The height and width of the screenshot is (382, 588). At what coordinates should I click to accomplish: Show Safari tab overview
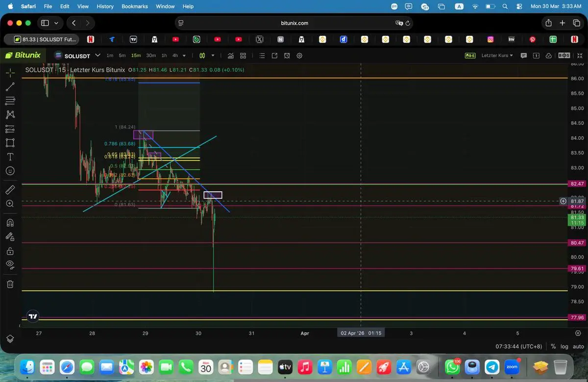(576, 23)
